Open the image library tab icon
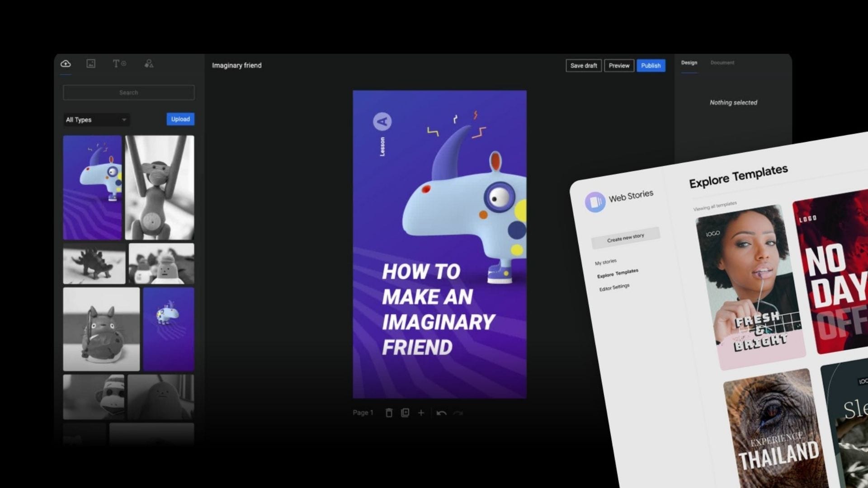868x488 pixels. tap(91, 64)
